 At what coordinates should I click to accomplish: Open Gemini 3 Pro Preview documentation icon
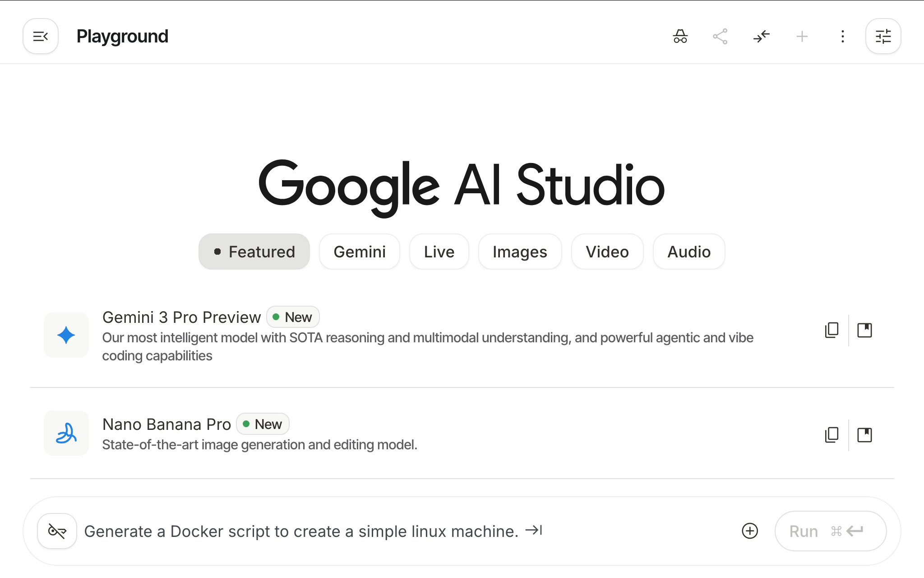pos(864,330)
